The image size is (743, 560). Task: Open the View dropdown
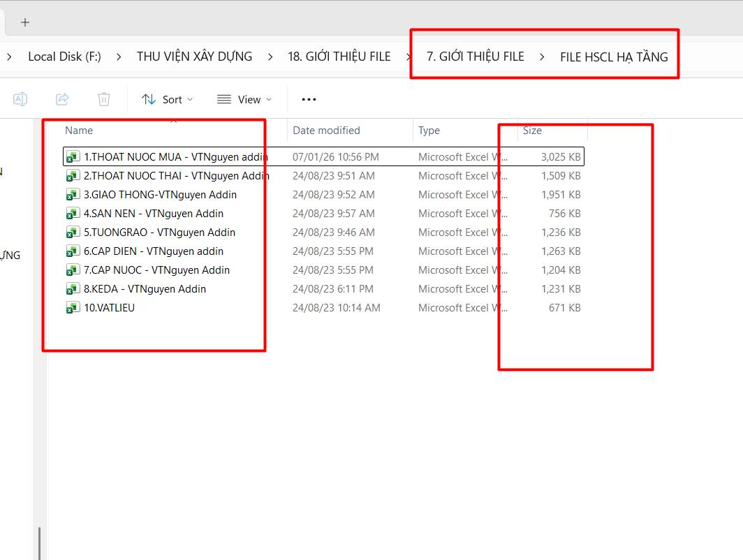click(x=244, y=99)
